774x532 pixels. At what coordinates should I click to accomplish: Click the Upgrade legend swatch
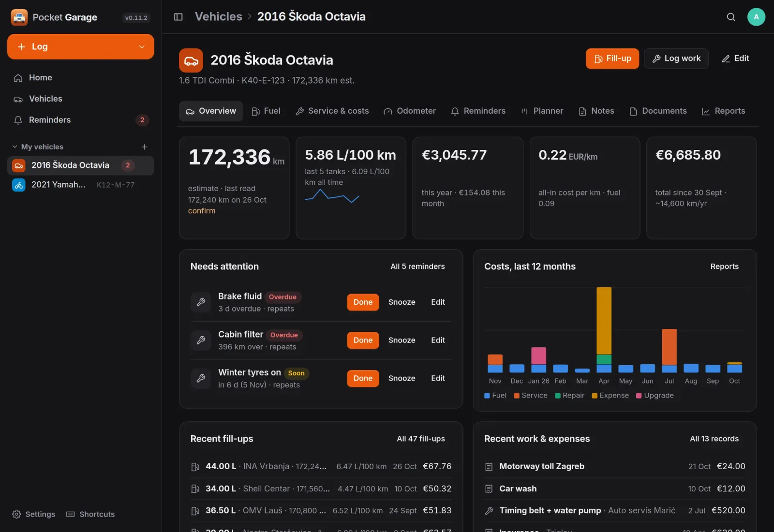[639, 396]
